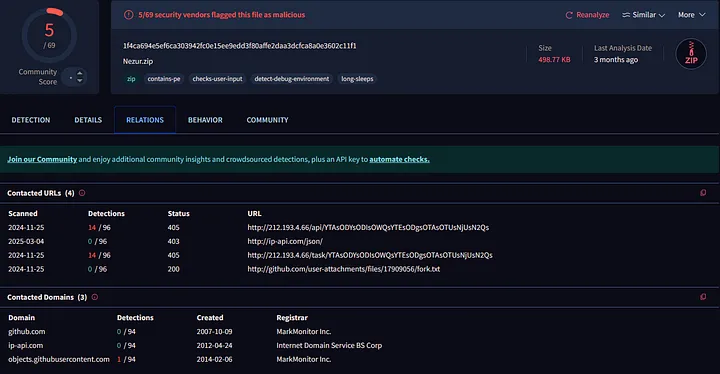The height and width of the screenshot is (374, 720).
Task: Open the 212.193.4.66/api URL
Action: (368, 227)
